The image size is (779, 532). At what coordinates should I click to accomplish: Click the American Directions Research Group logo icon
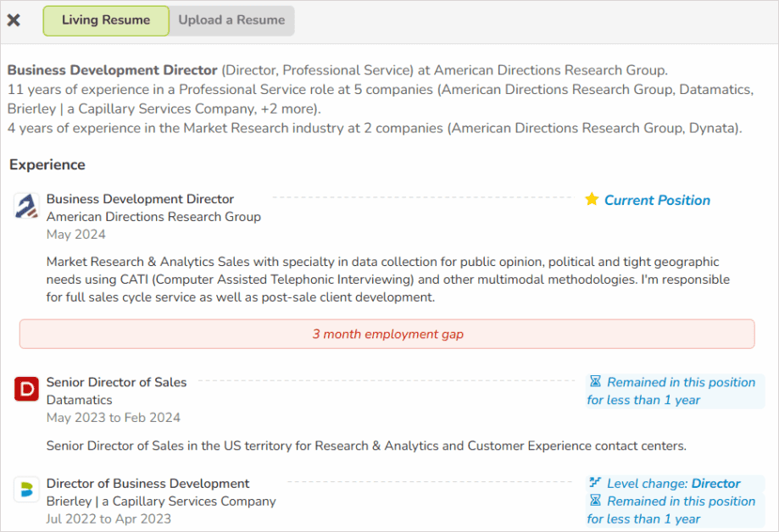[27, 206]
